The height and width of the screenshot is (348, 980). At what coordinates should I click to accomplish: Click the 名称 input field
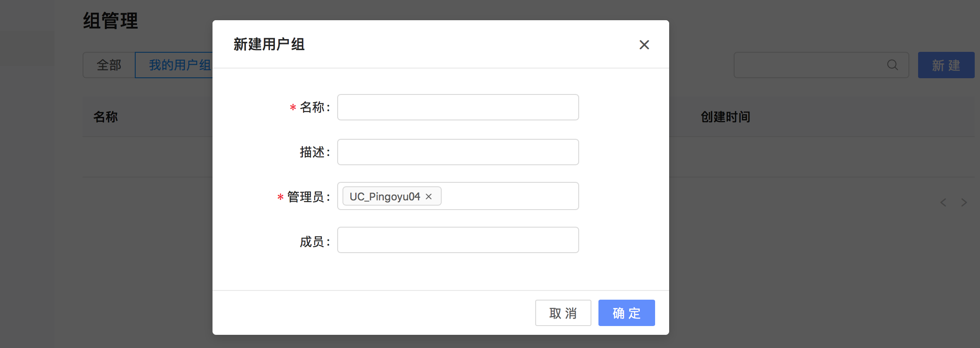pos(458,107)
